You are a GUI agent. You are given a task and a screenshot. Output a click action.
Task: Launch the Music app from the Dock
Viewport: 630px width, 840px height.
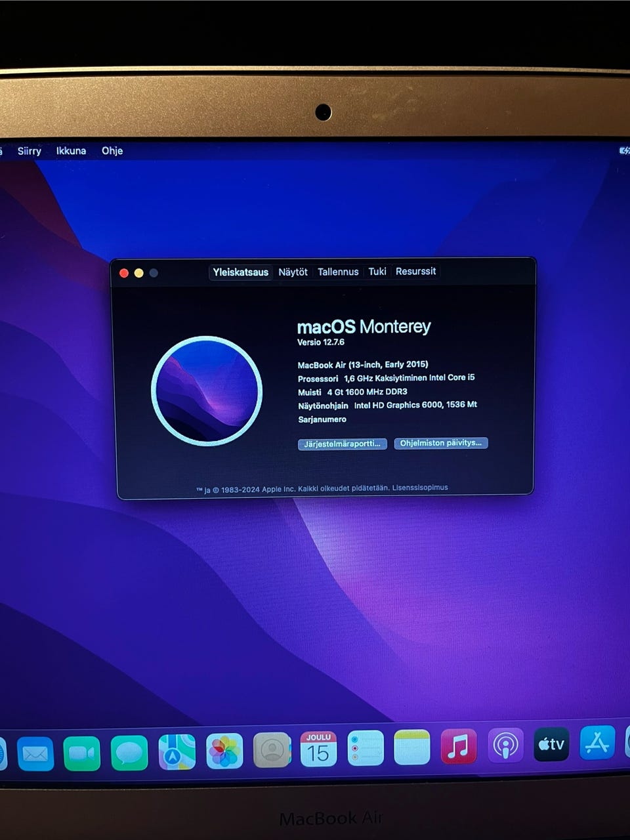(x=459, y=746)
